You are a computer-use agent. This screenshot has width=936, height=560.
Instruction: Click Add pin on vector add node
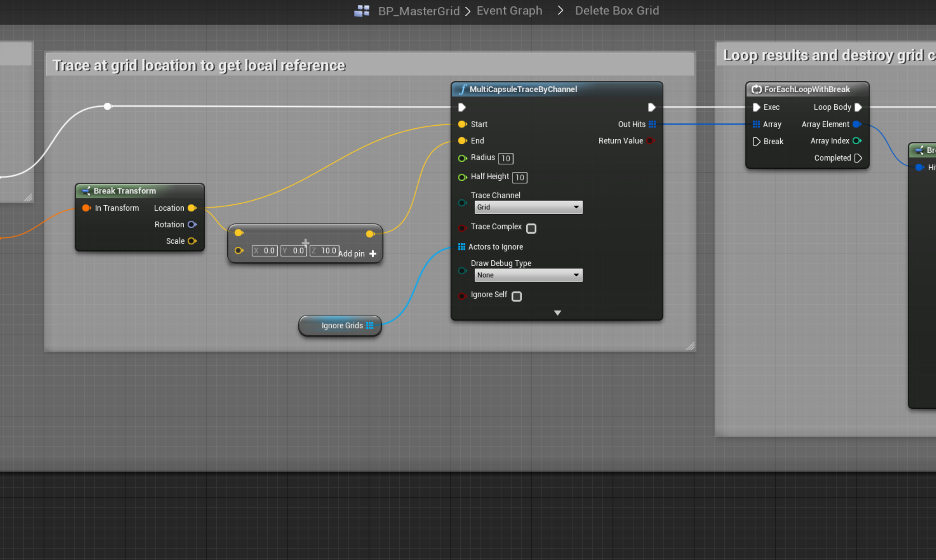pos(358,254)
